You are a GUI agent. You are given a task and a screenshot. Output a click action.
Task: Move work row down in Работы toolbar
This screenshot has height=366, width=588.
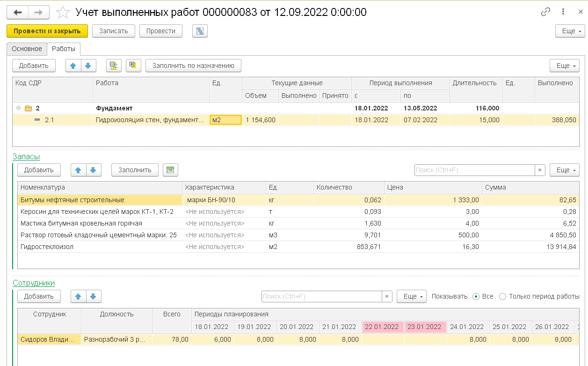point(88,66)
